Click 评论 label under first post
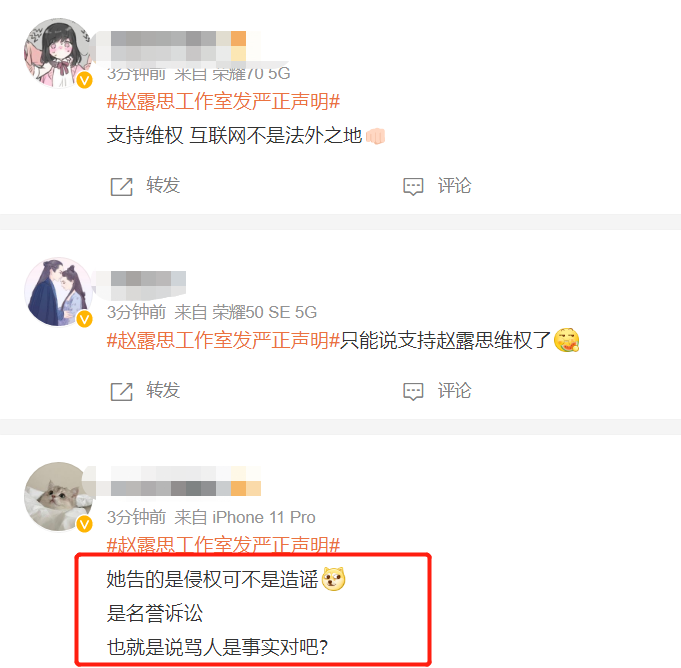The image size is (681, 668). pos(454,185)
